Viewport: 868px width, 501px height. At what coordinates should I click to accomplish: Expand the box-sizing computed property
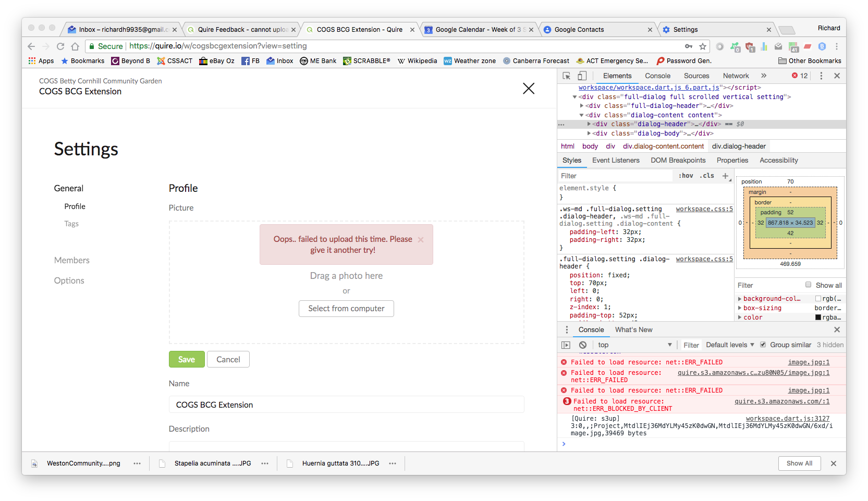(x=739, y=308)
